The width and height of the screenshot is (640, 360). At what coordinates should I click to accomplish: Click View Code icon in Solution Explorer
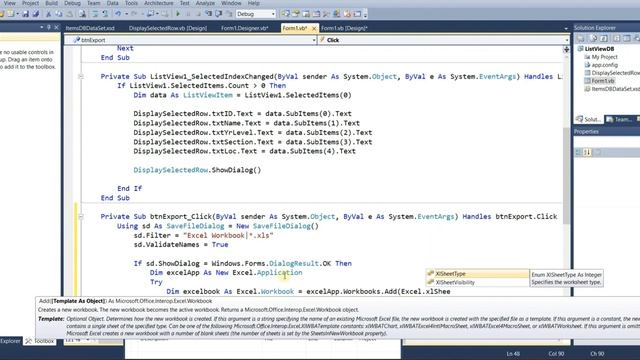616,38
